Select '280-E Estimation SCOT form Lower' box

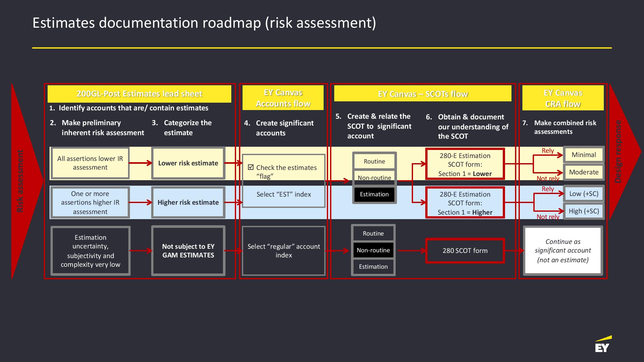point(465,164)
